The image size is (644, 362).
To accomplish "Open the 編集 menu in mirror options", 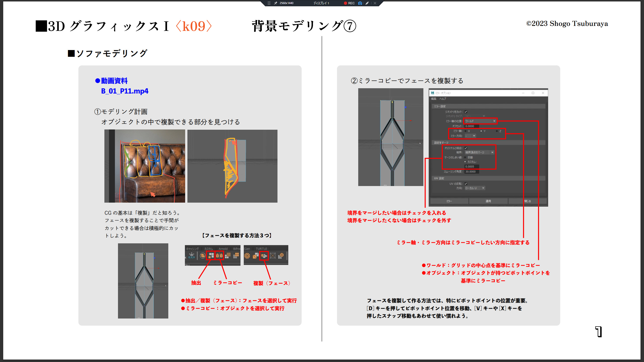I will pos(434,99).
